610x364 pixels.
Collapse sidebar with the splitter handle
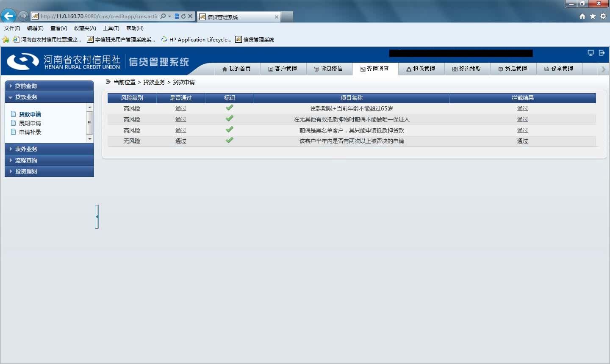click(97, 217)
